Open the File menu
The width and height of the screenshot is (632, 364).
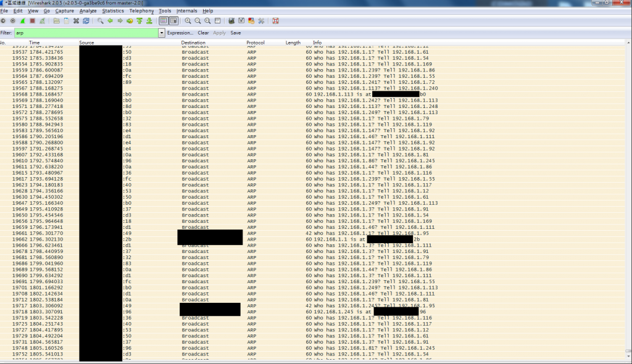pyautogui.click(x=4, y=11)
